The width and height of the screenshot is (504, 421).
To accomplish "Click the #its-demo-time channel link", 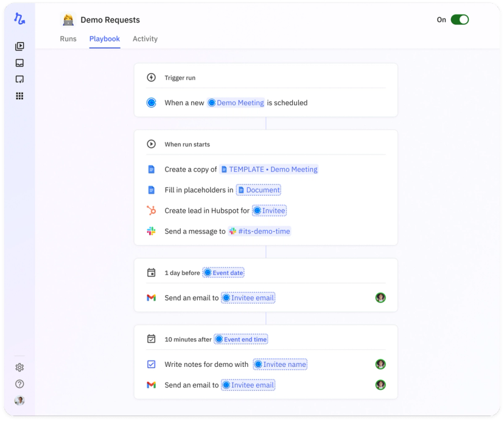I will (260, 231).
